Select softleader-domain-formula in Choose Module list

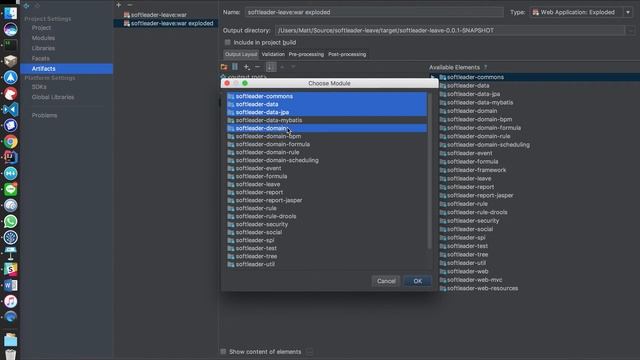[327, 144]
